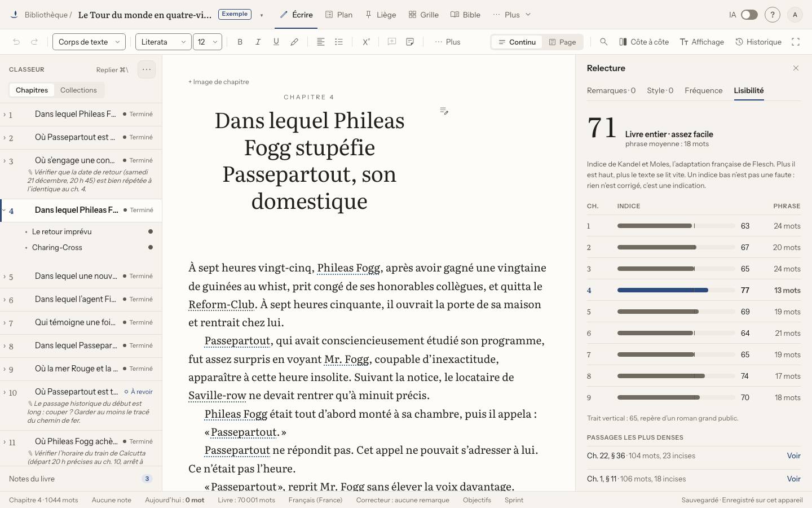
Task: Open help question mark icon
Action: pos(773,15)
